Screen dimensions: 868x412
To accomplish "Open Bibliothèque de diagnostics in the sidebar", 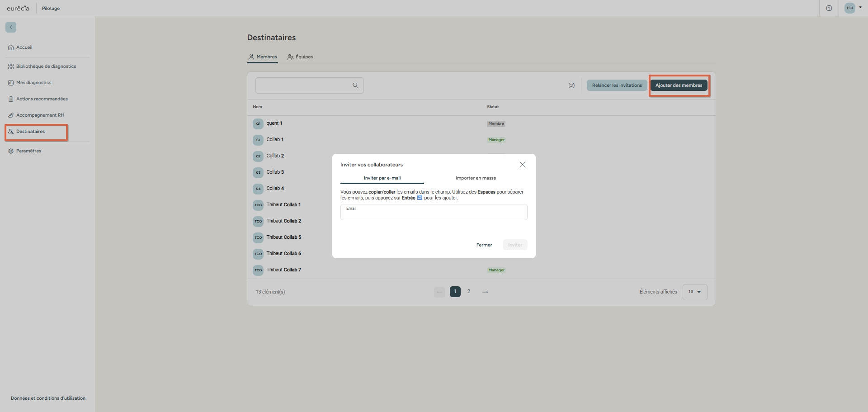I will [46, 66].
